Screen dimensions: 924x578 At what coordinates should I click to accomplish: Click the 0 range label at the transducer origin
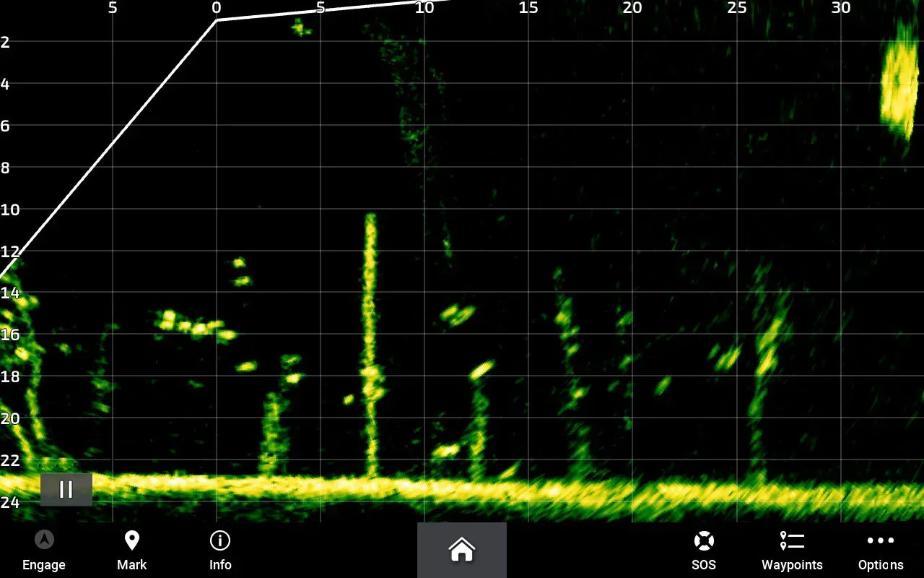coord(216,8)
